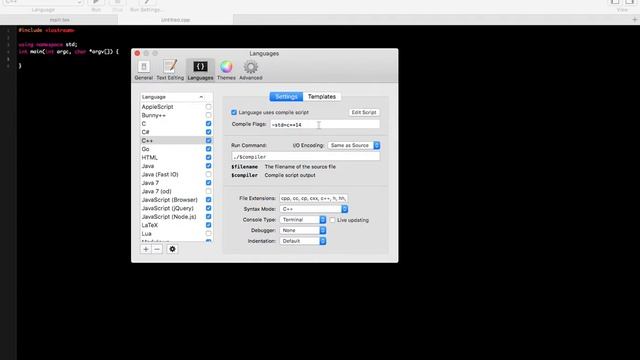Image resolution: width=640 pixels, height=360 pixels.
Task: Enable the Lua language checkbox
Action: pos(209,234)
